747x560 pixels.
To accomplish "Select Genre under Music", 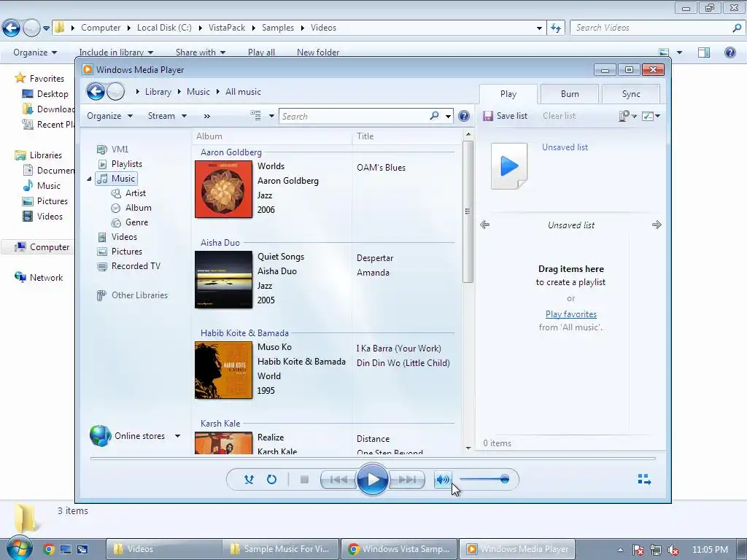I will click(x=130, y=222).
